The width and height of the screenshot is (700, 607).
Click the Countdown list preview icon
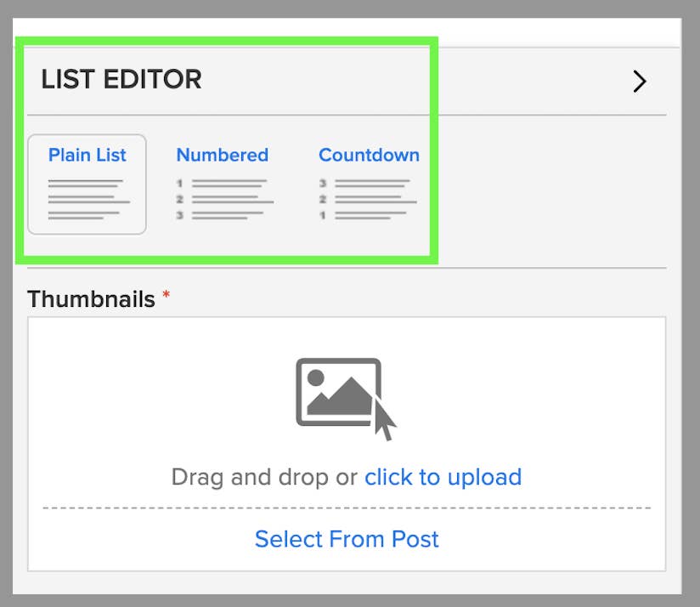[368, 199]
